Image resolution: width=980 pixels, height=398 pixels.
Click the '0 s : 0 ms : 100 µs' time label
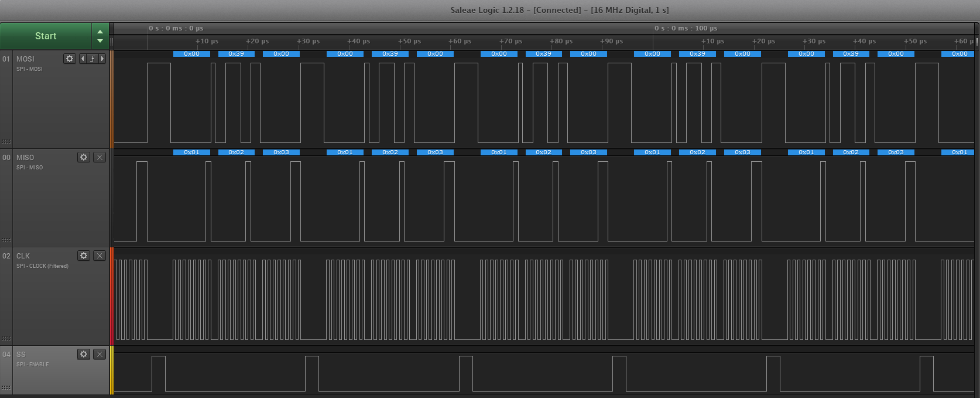[686, 28]
